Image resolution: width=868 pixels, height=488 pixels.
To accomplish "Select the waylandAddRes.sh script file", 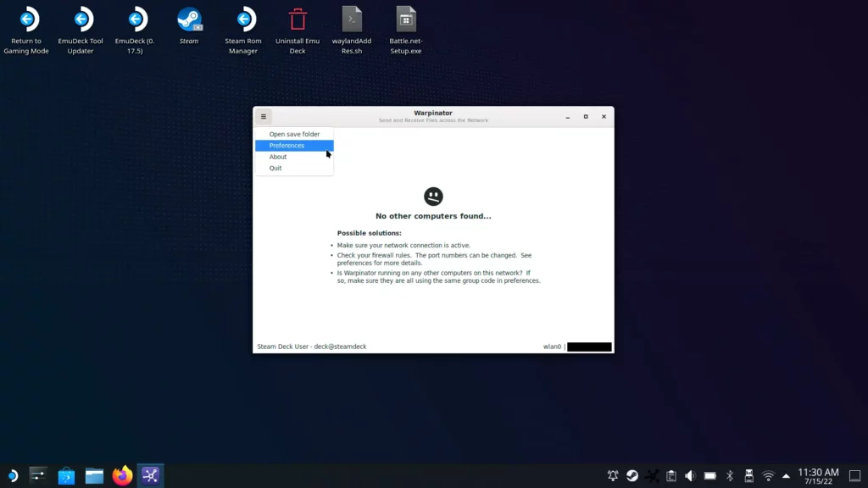I will [x=352, y=30].
